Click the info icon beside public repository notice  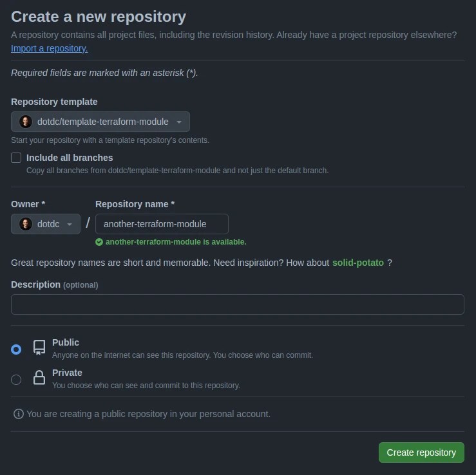(18, 414)
